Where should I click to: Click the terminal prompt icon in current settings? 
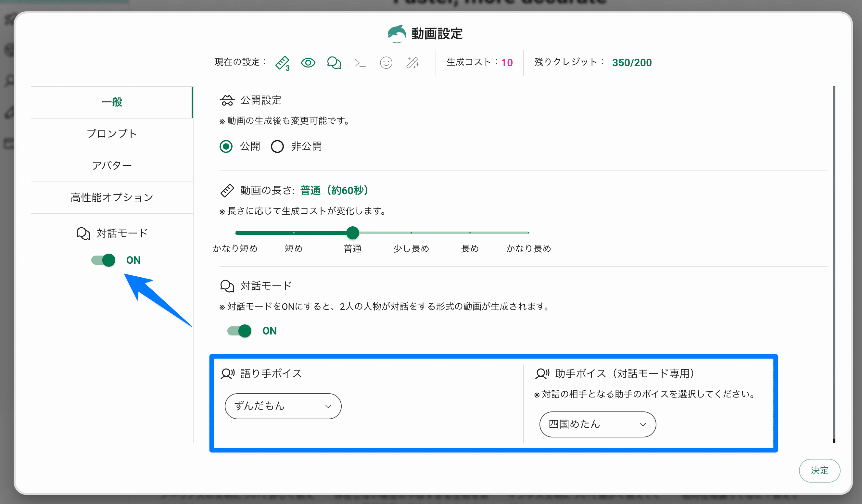[360, 63]
